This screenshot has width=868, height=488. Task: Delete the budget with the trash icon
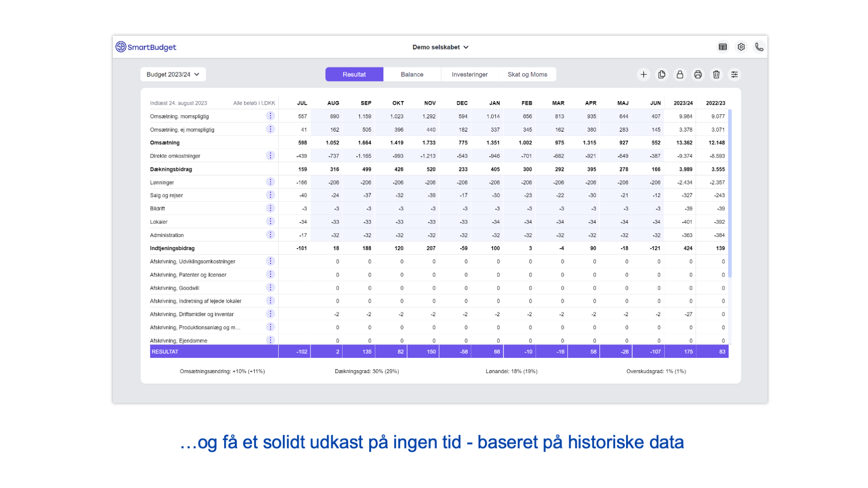[x=716, y=75]
